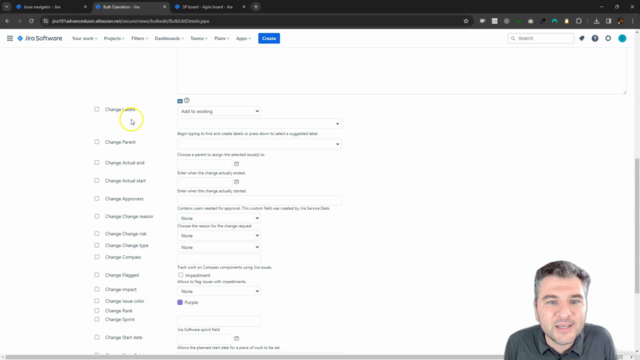Open the Change reason dropdown
Image resolution: width=640 pixels, height=360 pixels.
[x=219, y=218]
